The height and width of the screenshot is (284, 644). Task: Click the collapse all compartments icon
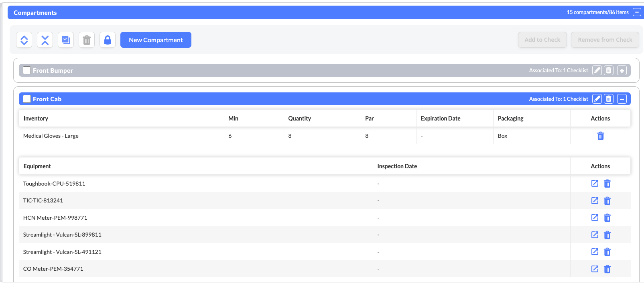coord(45,40)
